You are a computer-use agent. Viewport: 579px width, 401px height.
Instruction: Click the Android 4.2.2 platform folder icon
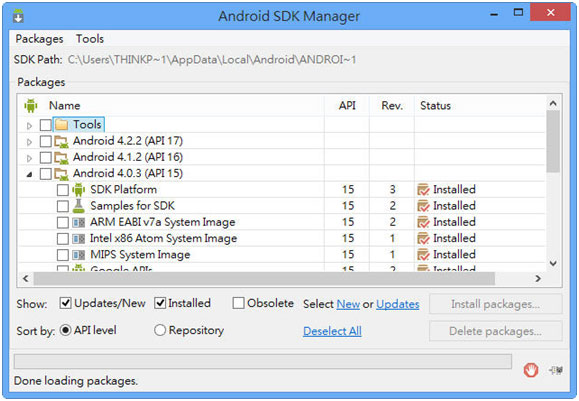(61, 141)
